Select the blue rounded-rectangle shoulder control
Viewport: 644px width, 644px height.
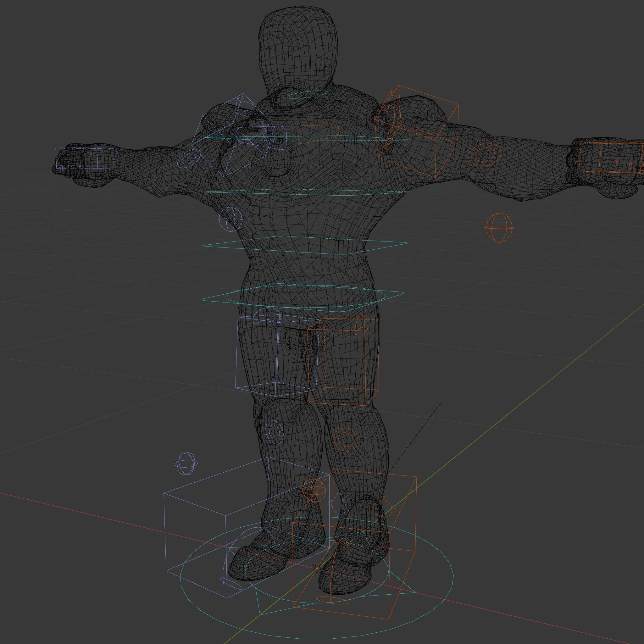pos(261,138)
